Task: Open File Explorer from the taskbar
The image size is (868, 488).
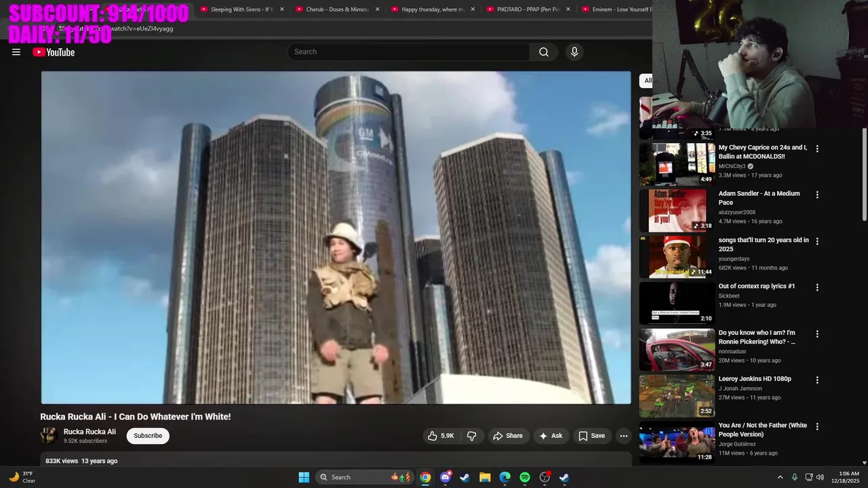Action: click(485, 477)
